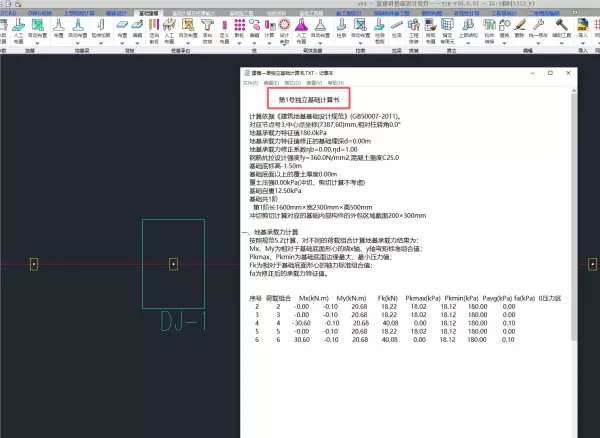Select the yellow column inside DJ-1 foundation
Viewport: 600px width, 438px height.
click(174, 264)
